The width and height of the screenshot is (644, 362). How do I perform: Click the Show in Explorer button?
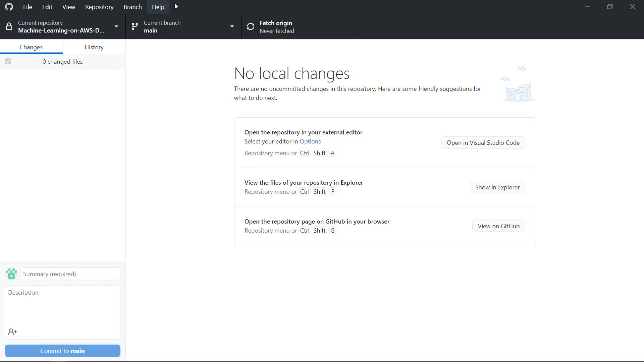point(497,187)
